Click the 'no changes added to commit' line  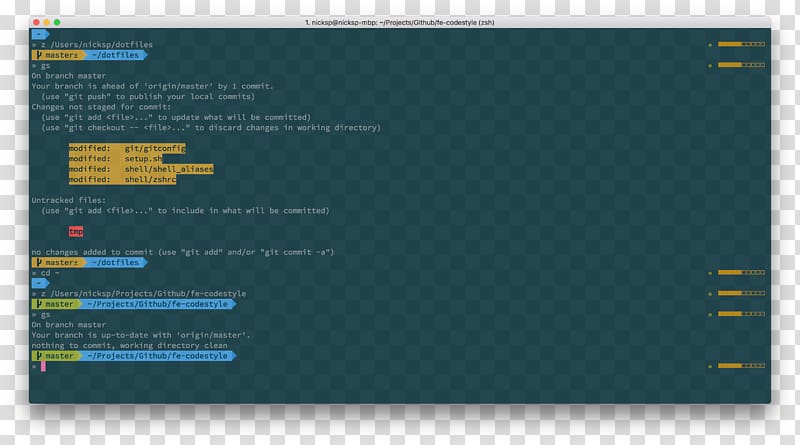[x=183, y=252]
